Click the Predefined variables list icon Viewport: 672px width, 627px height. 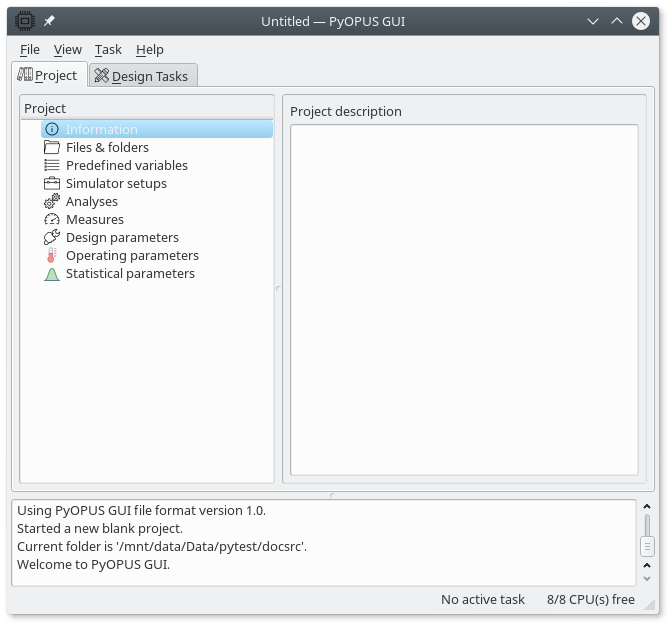(x=52, y=165)
